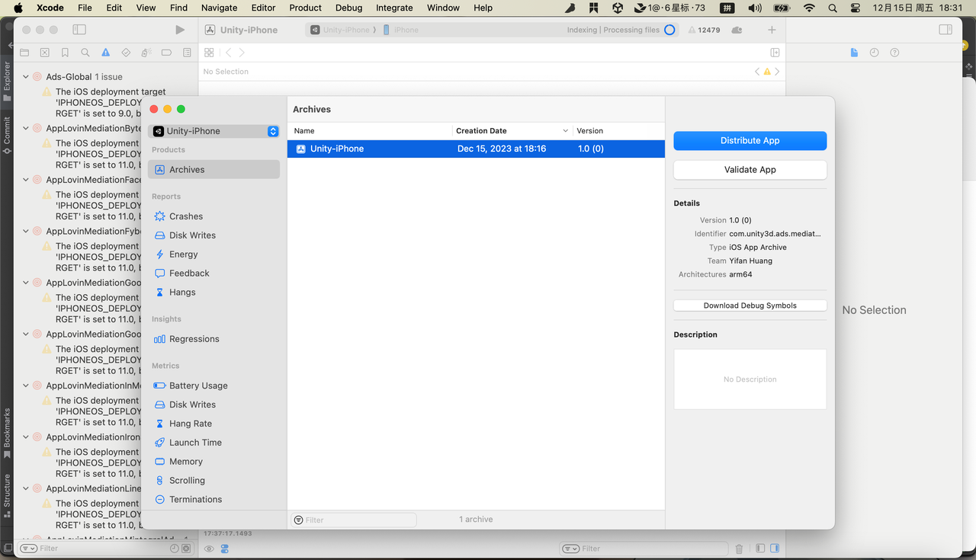Open the Window menu
This screenshot has width=976, height=560.
click(x=443, y=8)
